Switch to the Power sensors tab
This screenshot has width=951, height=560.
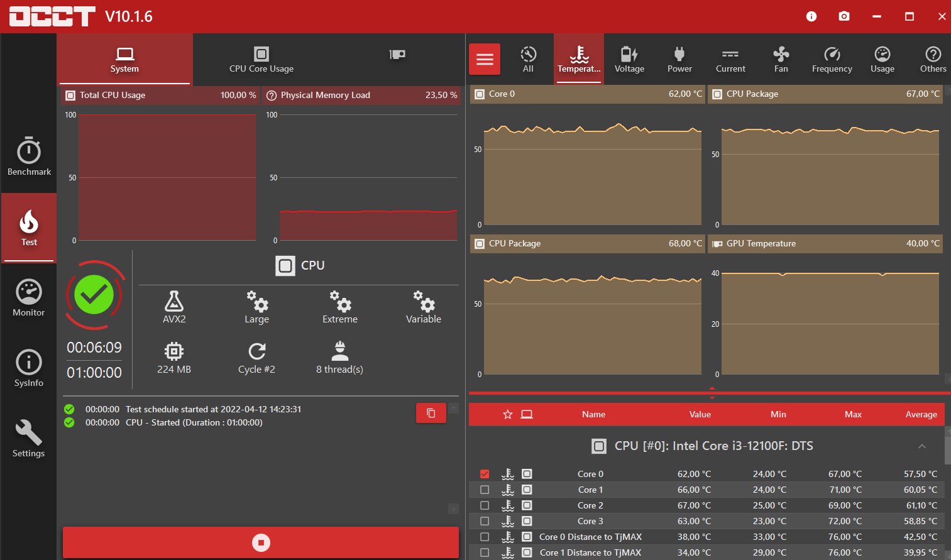pos(679,59)
